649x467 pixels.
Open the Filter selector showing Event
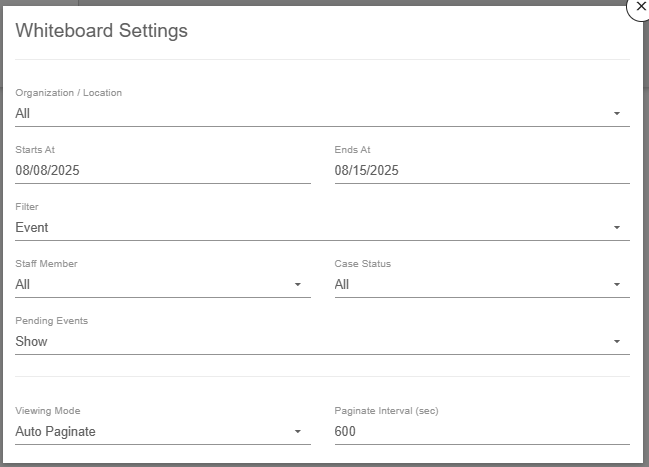click(x=300, y=228)
